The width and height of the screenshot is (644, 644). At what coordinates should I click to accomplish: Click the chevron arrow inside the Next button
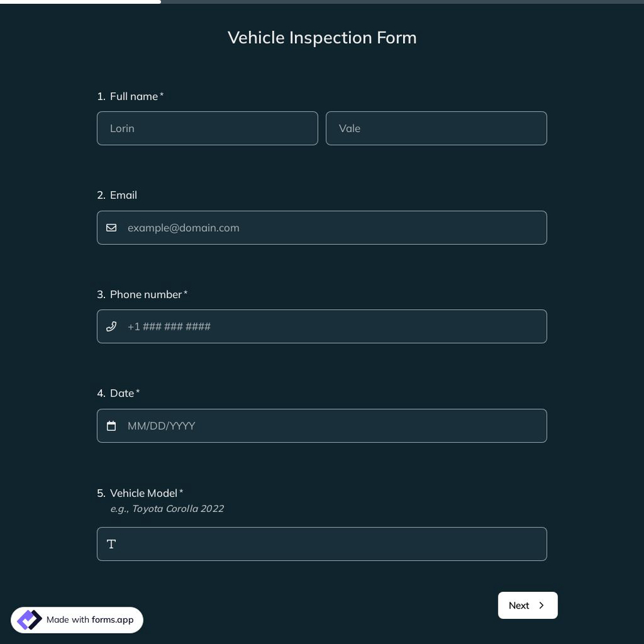pyautogui.click(x=541, y=604)
